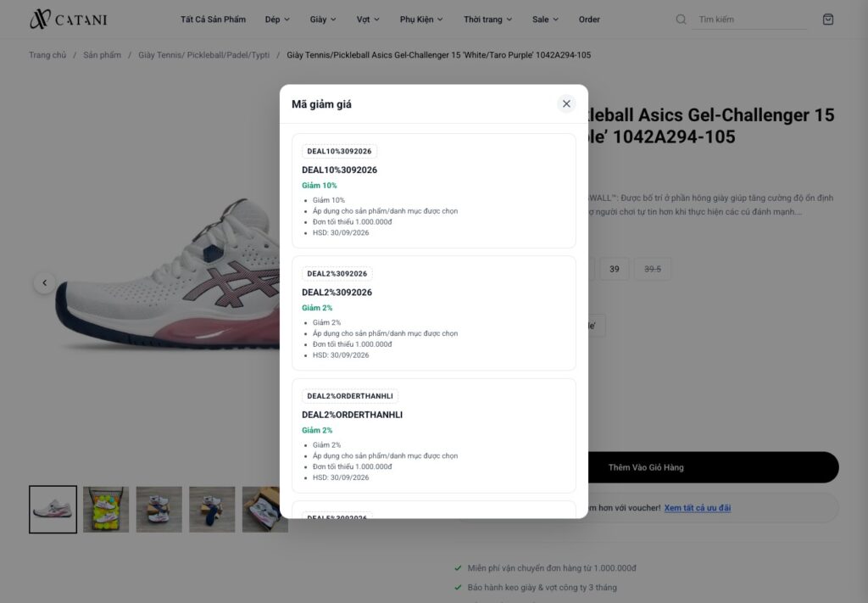
Task: Copy the DEAL2%ORDERTHANHLI code chip
Action: click(x=350, y=396)
